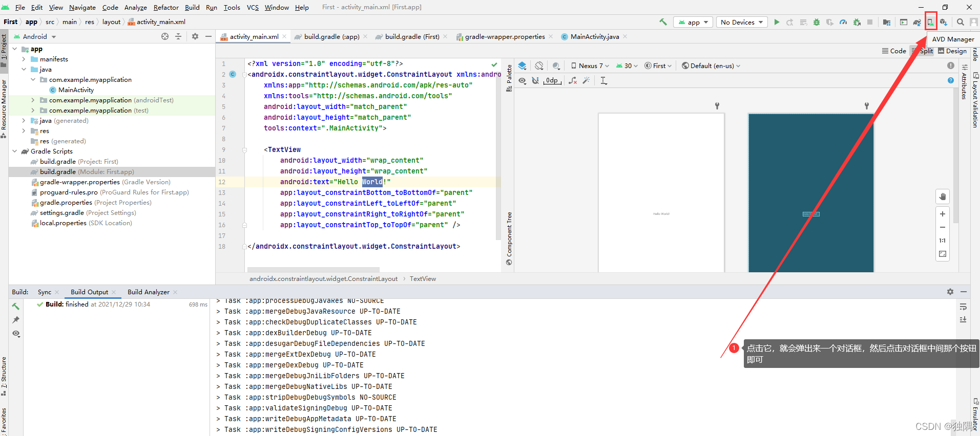This screenshot has height=436, width=980.
Task: Switch to Build Analyzer tab
Action: click(149, 292)
